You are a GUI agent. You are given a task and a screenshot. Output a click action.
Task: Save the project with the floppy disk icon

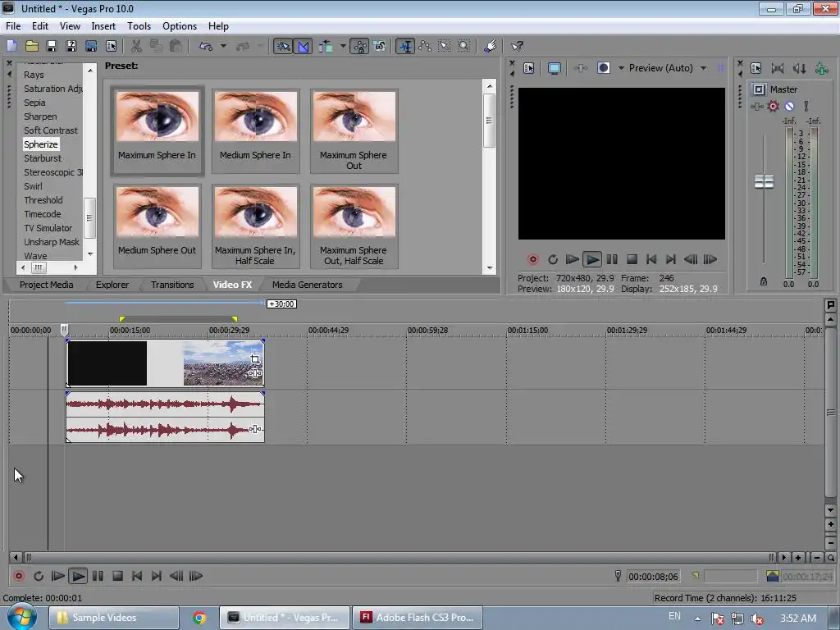click(52, 47)
